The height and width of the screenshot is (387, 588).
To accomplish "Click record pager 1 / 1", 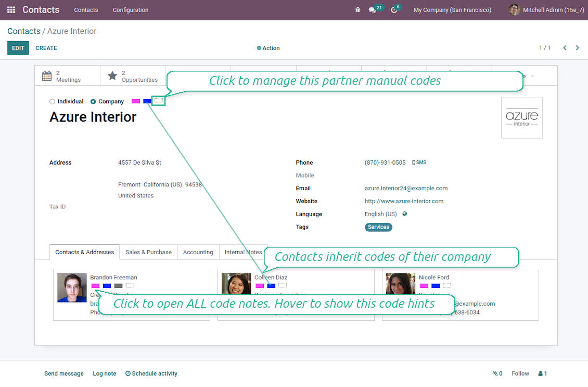I will pos(545,48).
